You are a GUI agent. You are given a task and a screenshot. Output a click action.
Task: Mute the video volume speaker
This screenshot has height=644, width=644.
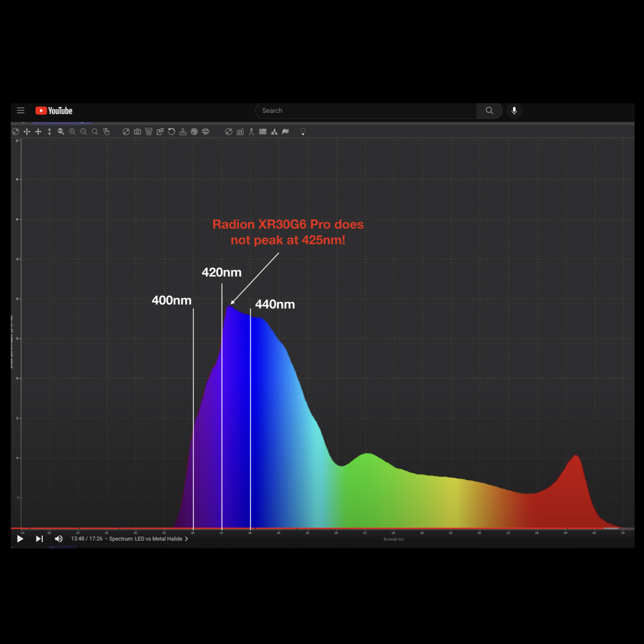coord(58,539)
